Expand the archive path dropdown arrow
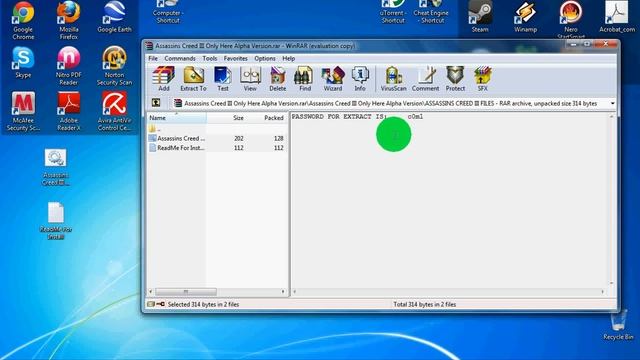The height and width of the screenshot is (360, 640). 612,104
